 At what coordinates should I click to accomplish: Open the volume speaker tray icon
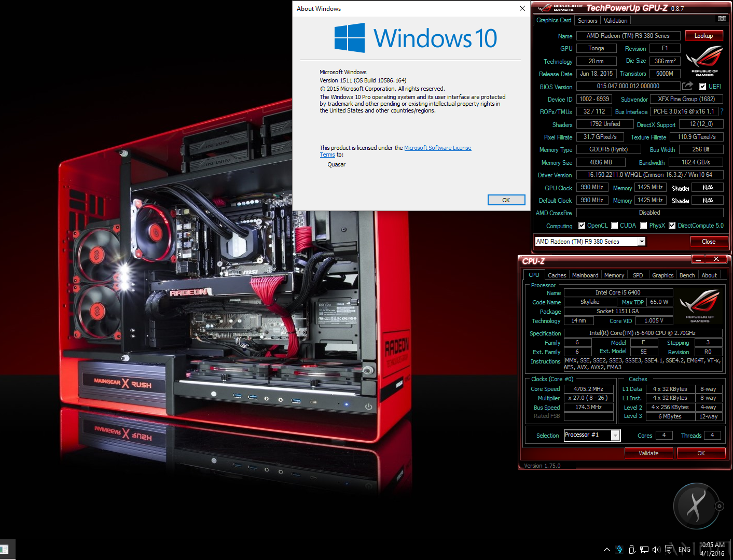[656, 549]
